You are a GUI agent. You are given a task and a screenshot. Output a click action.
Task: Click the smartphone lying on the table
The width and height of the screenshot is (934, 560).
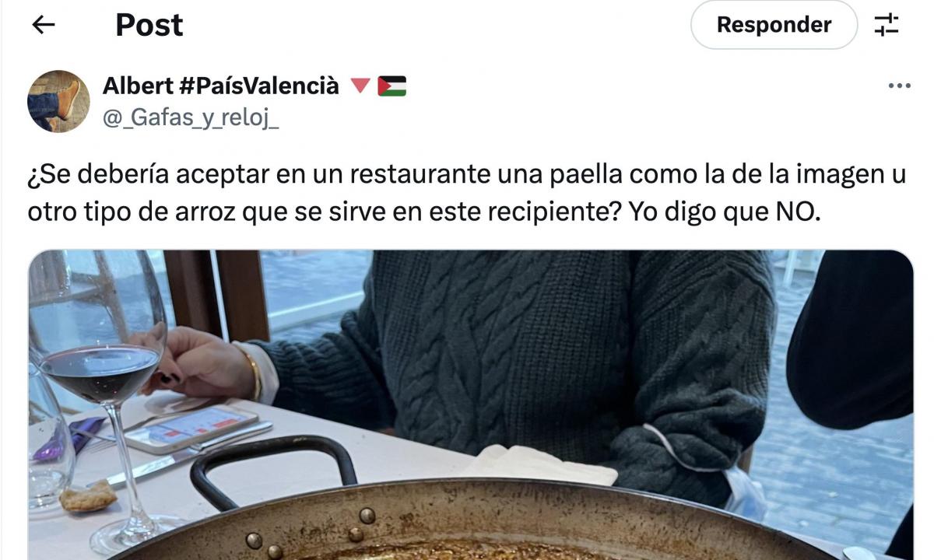click(191, 429)
